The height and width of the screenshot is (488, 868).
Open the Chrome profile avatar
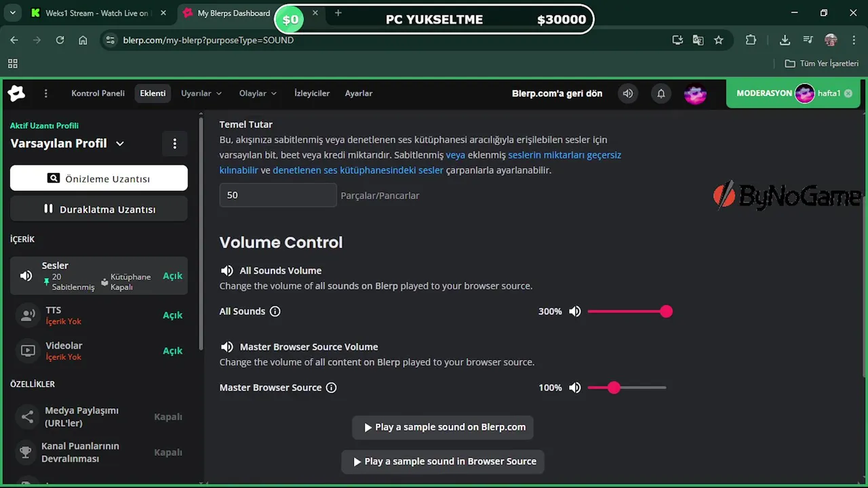pyautogui.click(x=831, y=40)
